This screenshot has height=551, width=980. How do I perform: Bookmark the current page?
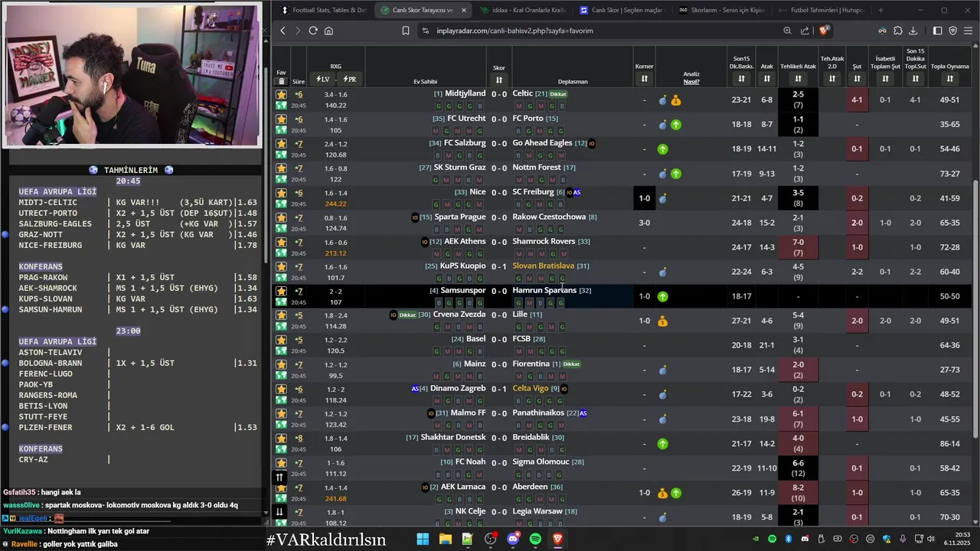(x=406, y=31)
